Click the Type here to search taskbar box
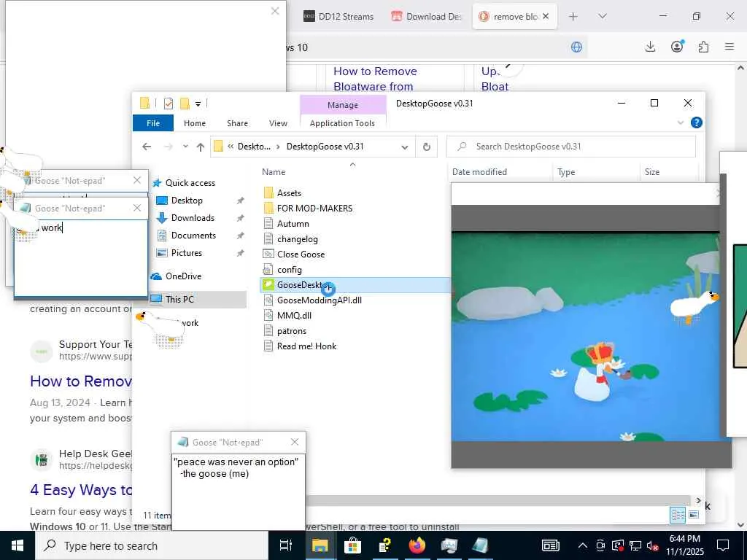This screenshot has height=560, width=747. 152,545
